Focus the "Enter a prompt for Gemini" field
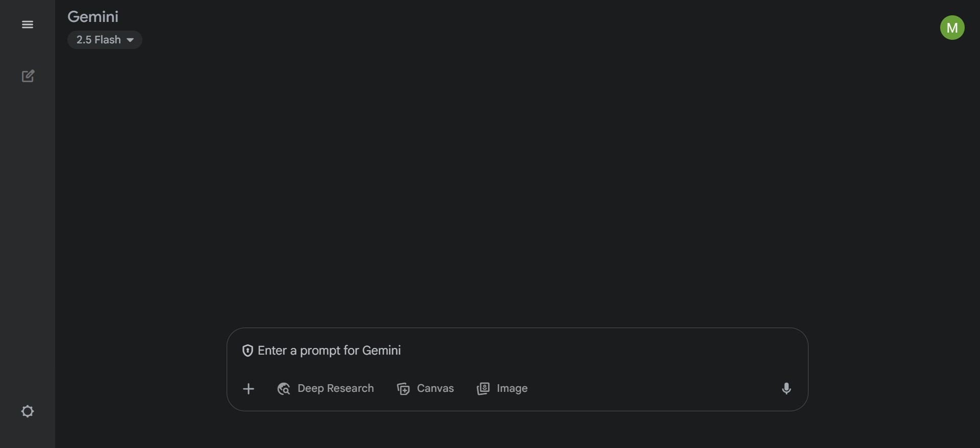 (x=459, y=351)
